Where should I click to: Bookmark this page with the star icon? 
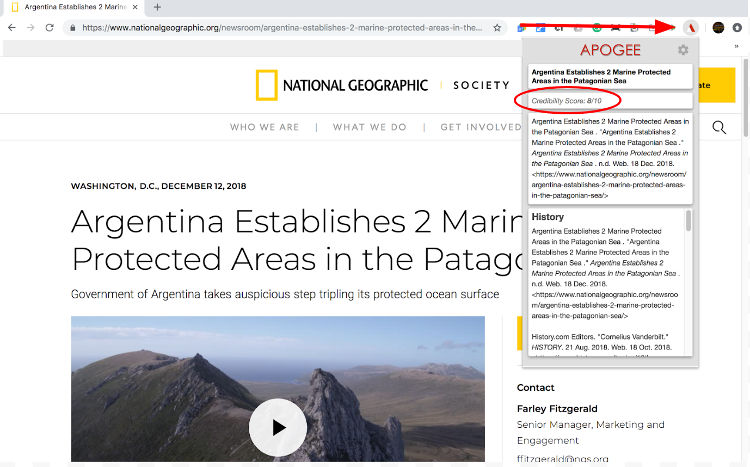coord(497,28)
